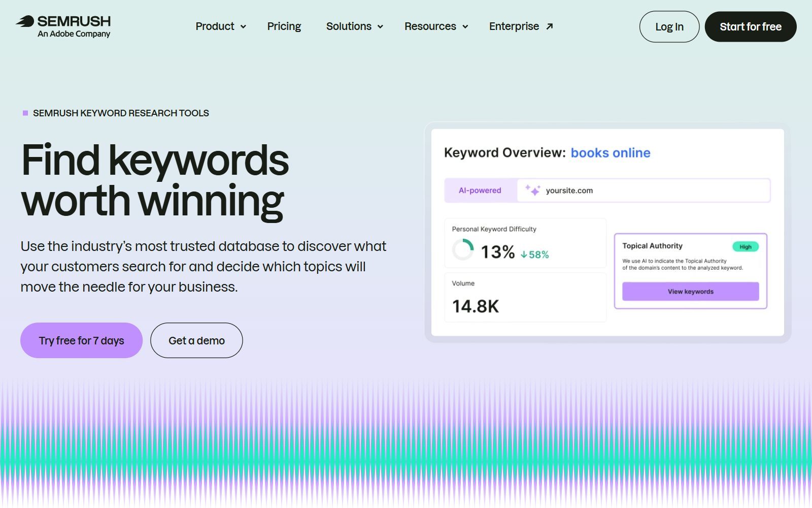Click the 13% difficulty value
Viewport: 812px width, 508px height.
[x=498, y=252]
